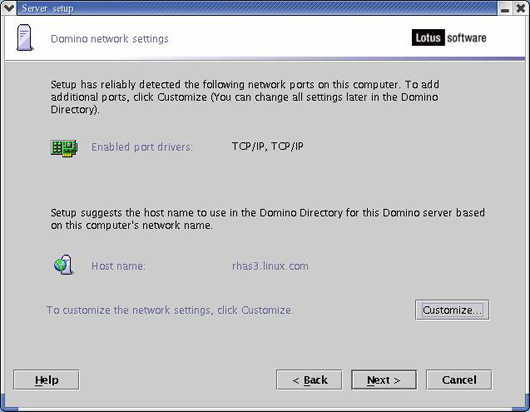Click the Server setup title bar
Image resolution: width=530 pixels, height=412 pixels.
[x=257, y=8]
